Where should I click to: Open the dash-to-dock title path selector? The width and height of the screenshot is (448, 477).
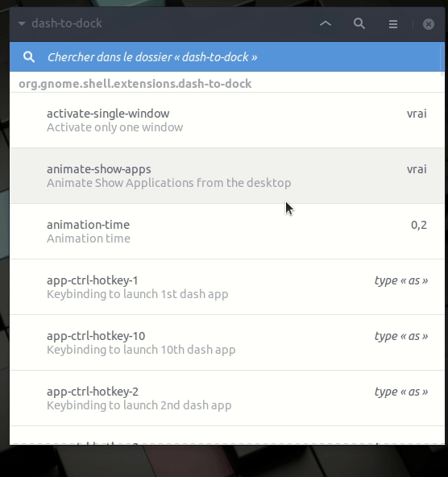pyautogui.click(x=67, y=23)
